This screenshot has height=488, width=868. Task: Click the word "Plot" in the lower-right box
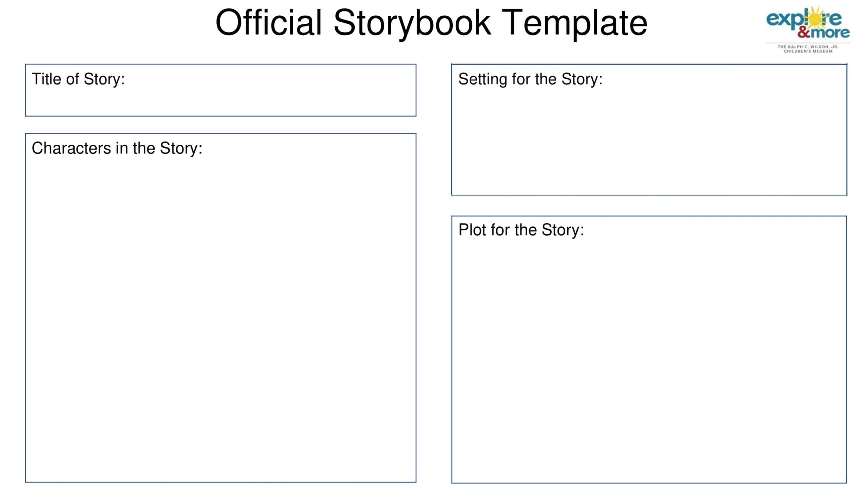pos(473,230)
